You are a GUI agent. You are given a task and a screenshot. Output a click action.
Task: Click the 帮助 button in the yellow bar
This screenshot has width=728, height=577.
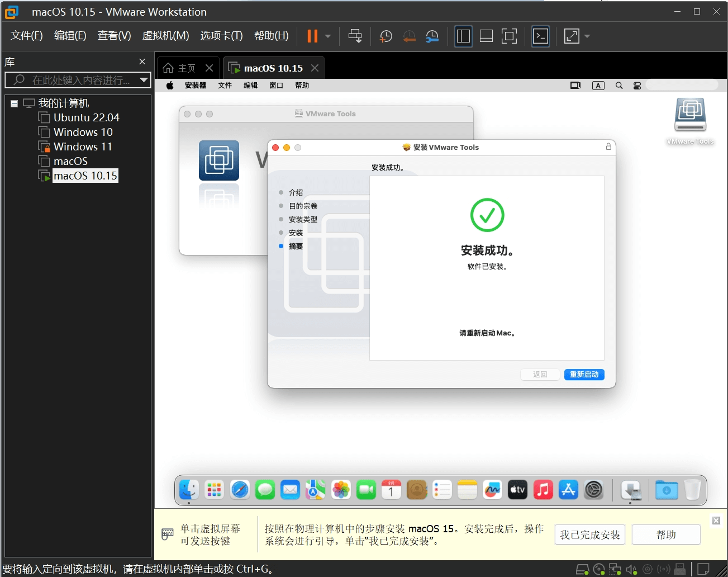[666, 535]
